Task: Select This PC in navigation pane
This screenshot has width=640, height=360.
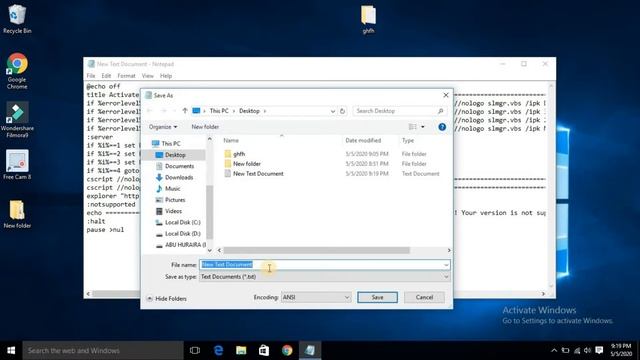Action: point(170,144)
